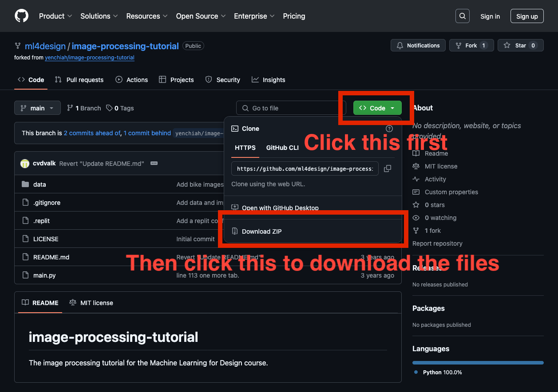The width and height of the screenshot is (558, 392).
Task: Expand the Product menu in header
Action: [55, 16]
